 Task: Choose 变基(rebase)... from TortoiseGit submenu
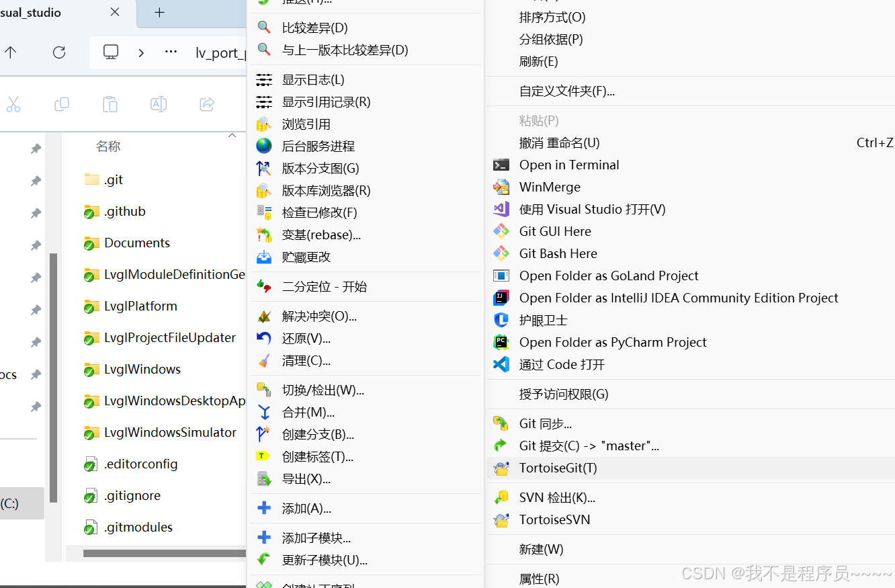(366, 235)
